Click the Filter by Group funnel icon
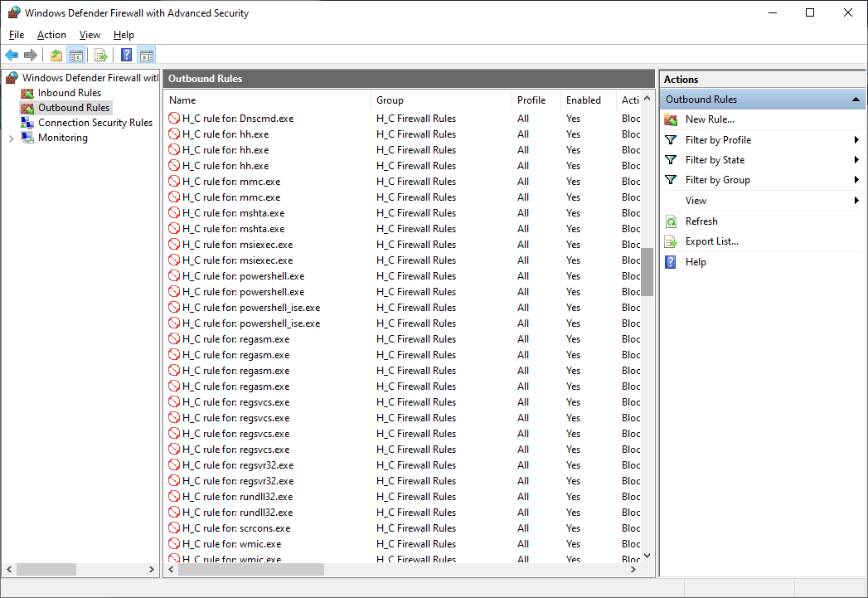This screenshot has height=598, width=868. click(671, 180)
